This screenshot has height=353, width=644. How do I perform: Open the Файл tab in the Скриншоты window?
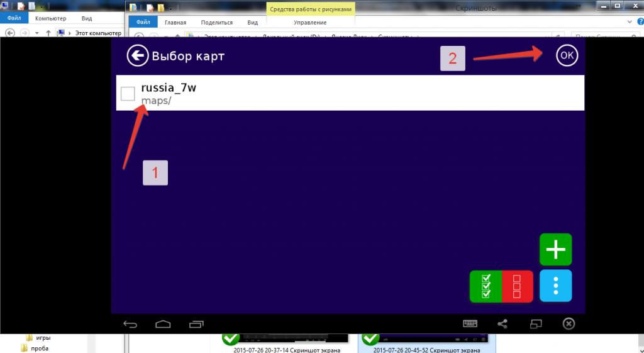tap(143, 22)
